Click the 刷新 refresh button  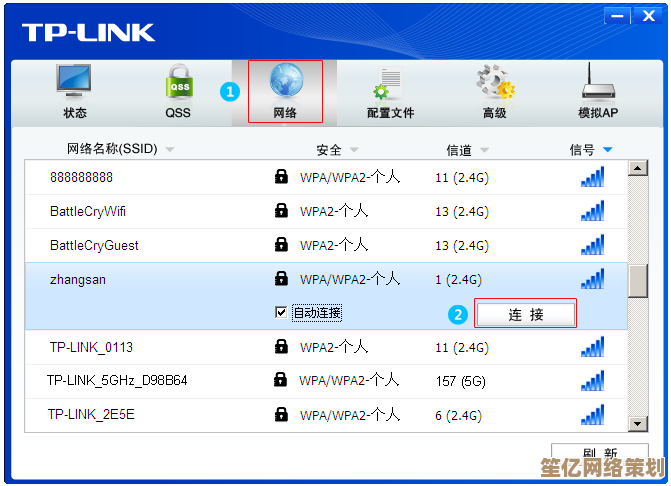599,453
